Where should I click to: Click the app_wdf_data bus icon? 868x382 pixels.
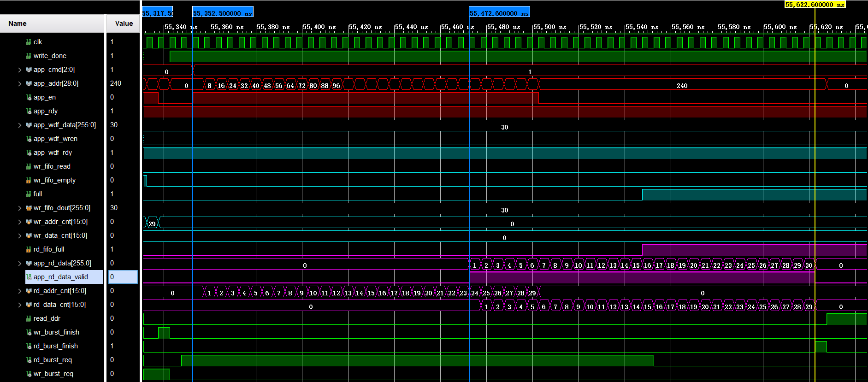point(29,125)
